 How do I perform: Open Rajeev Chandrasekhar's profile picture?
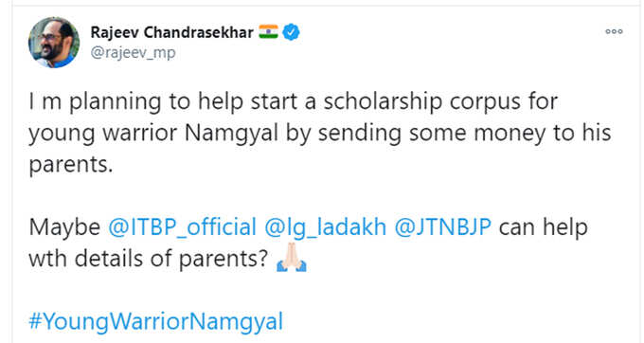(54, 43)
